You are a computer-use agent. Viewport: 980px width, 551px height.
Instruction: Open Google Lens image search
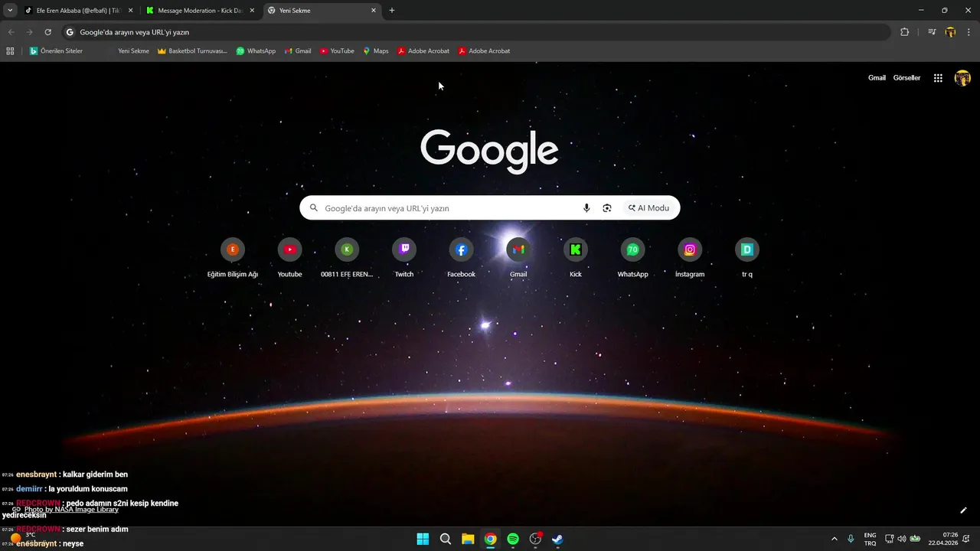coord(607,208)
